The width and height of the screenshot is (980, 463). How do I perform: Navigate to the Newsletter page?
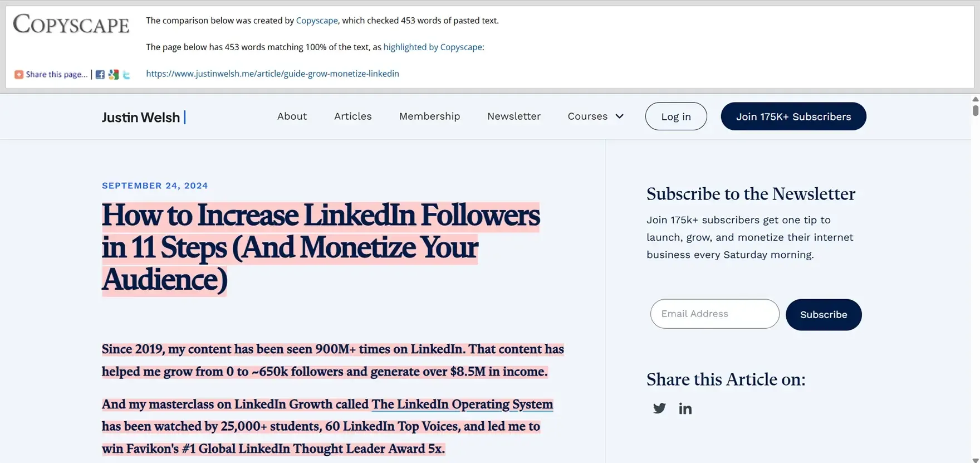click(514, 116)
